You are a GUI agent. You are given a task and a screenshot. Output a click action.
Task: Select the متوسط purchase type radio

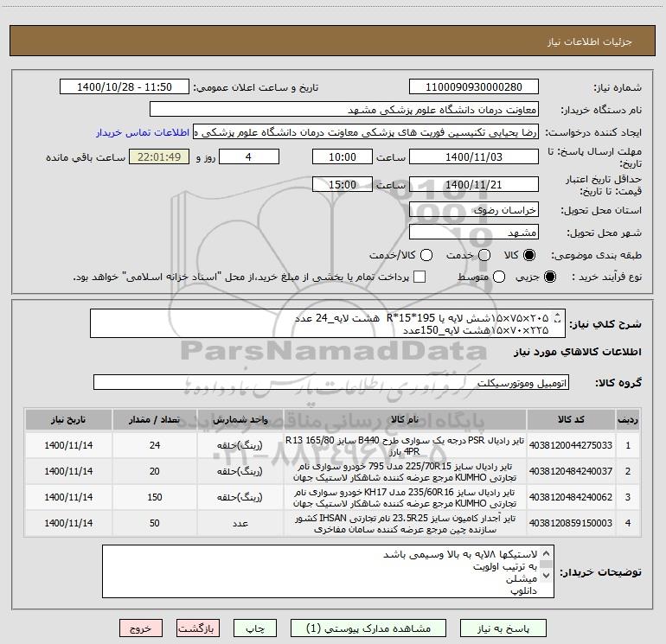(x=499, y=277)
